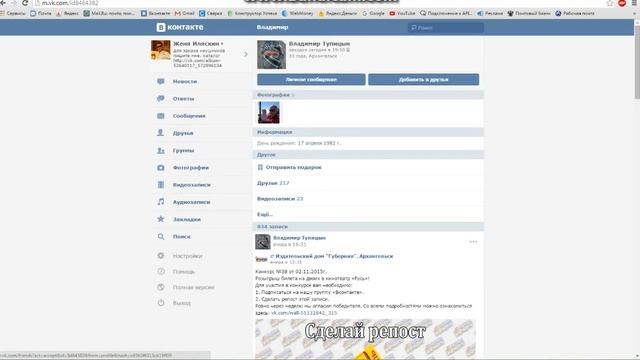
Task: Click the header search field
Action: 446,27
